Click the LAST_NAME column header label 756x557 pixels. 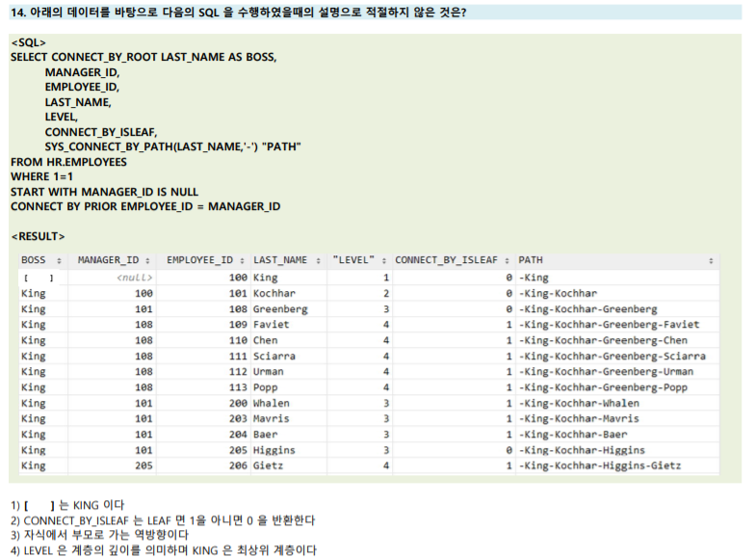tap(280, 260)
